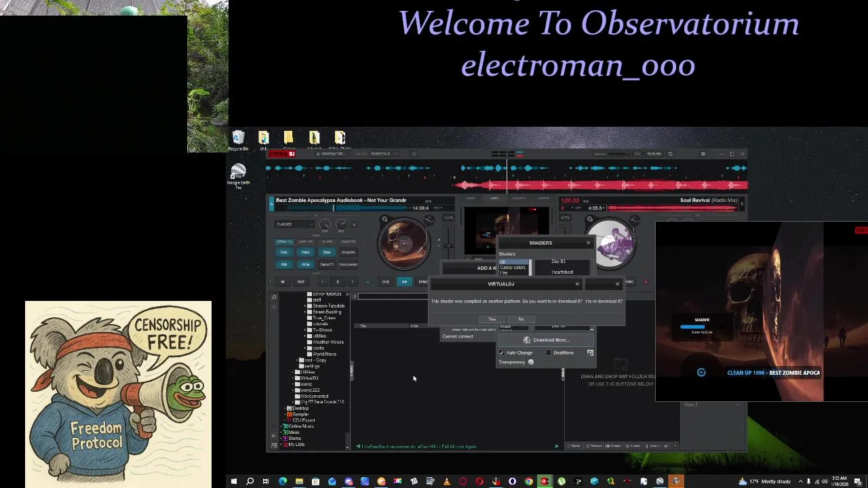Click Yes in the VirtualDJ re-download dialog

[x=492, y=319]
